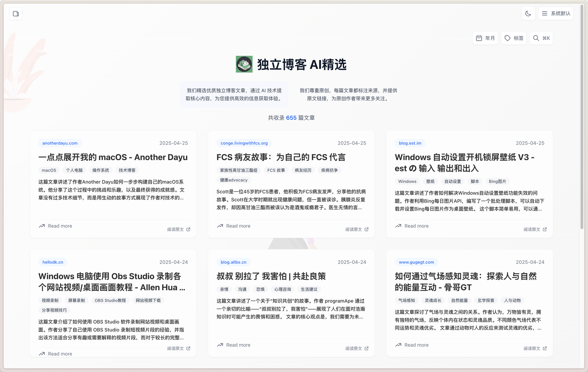This screenshot has width=588, height=372.
Task: Click the external link icon on the anotherdayu card
Action: tap(188, 229)
